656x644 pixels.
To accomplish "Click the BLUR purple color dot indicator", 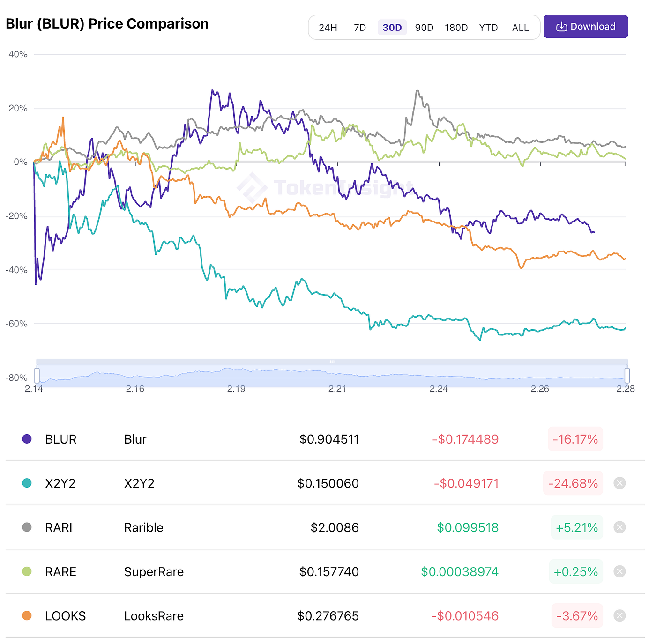I will tap(26, 439).
